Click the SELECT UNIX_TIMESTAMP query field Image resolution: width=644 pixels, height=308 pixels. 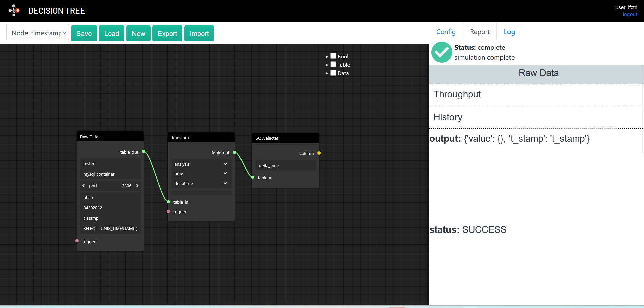110,228
